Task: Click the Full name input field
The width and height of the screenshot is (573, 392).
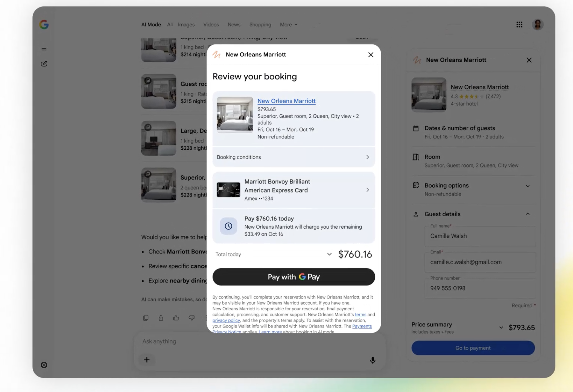Action: 480,236
